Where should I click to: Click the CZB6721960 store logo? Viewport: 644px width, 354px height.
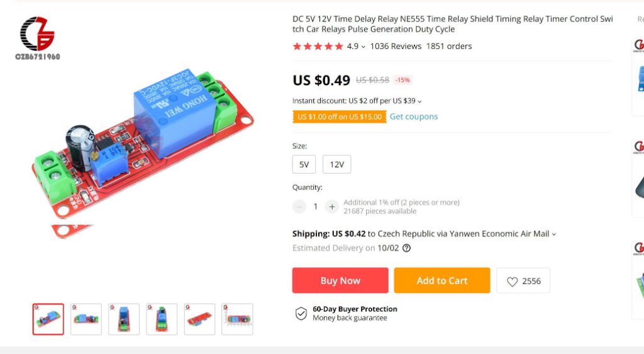[x=37, y=37]
